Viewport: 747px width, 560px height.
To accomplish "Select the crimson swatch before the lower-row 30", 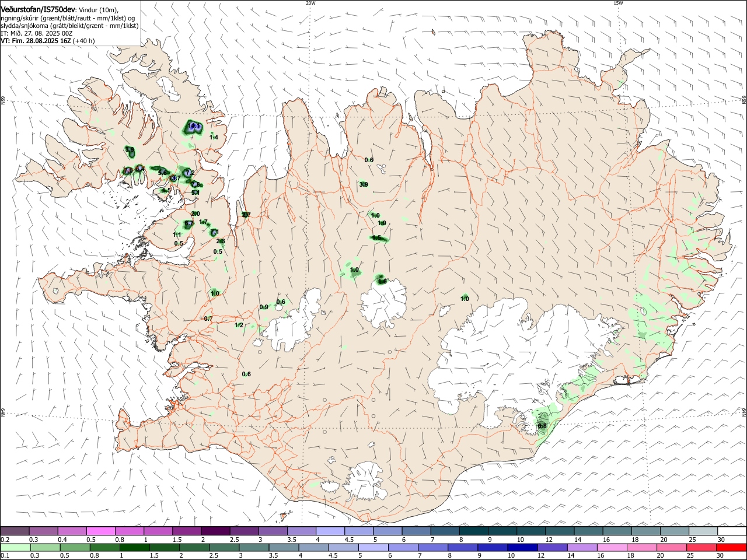I will click(702, 548).
